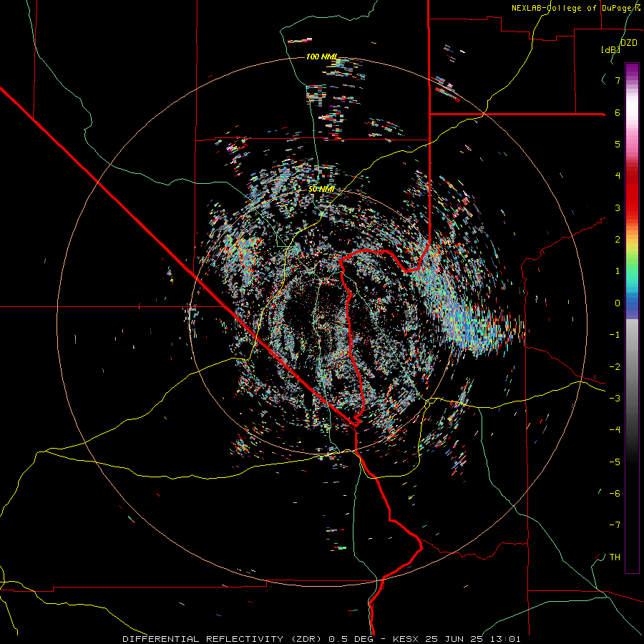Click the "-3" value on the dB scale
The height and width of the screenshot is (644, 644).
tap(615, 399)
